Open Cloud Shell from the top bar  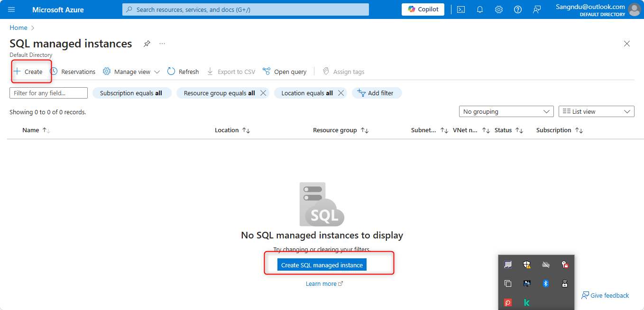tap(461, 9)
